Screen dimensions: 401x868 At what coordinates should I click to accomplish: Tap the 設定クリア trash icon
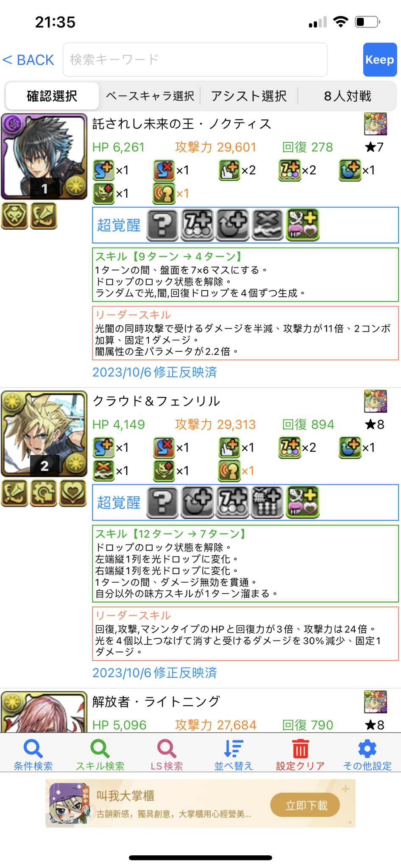[300, 749]
